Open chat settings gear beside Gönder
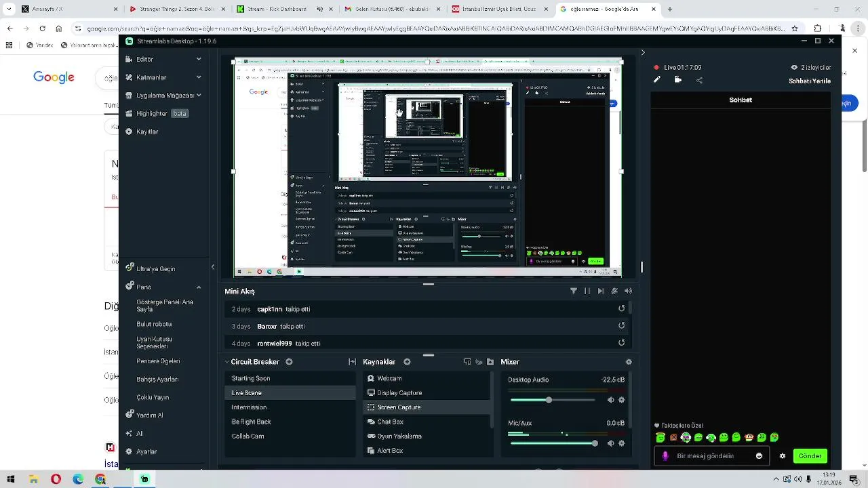 [x=783, y=456]
